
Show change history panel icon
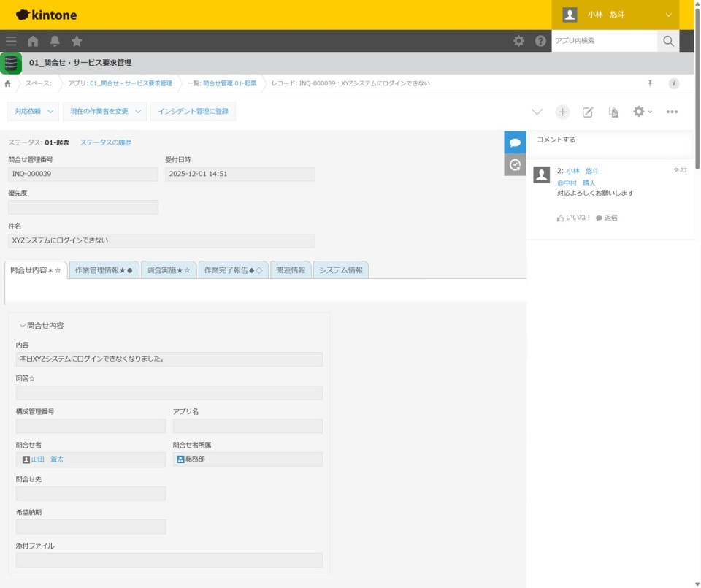tap(515, 165)
